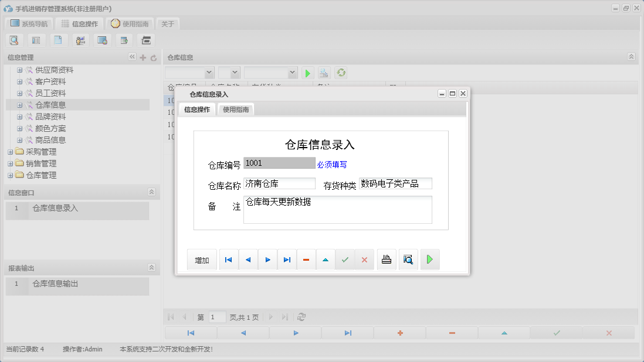Screen dimensions: 644x362
Task: Select the search/query tool in the main toolbar
Action: tap(14, 40)
